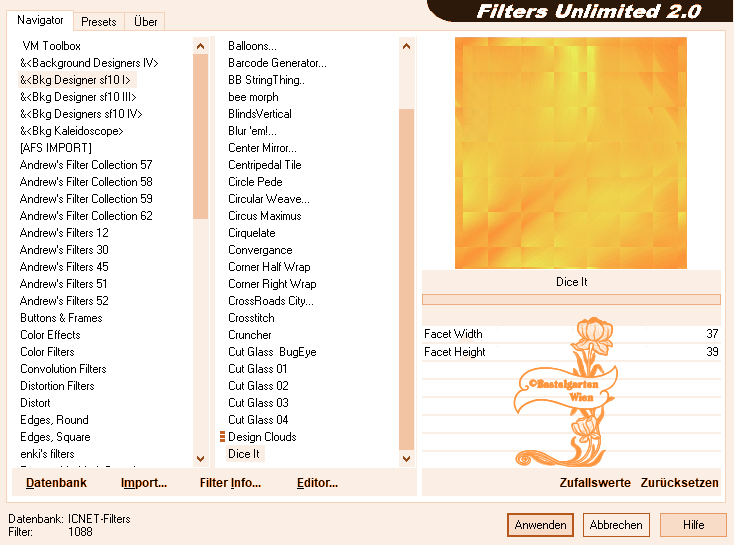Choose the Dice It filter
The width and height of the screenshot is (734, 545).
243,454
